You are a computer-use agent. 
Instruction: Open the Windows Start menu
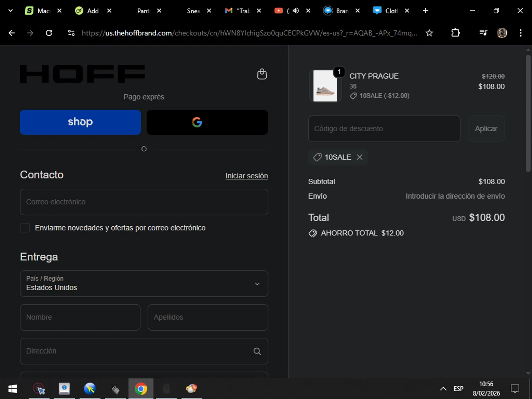point(12,389)
